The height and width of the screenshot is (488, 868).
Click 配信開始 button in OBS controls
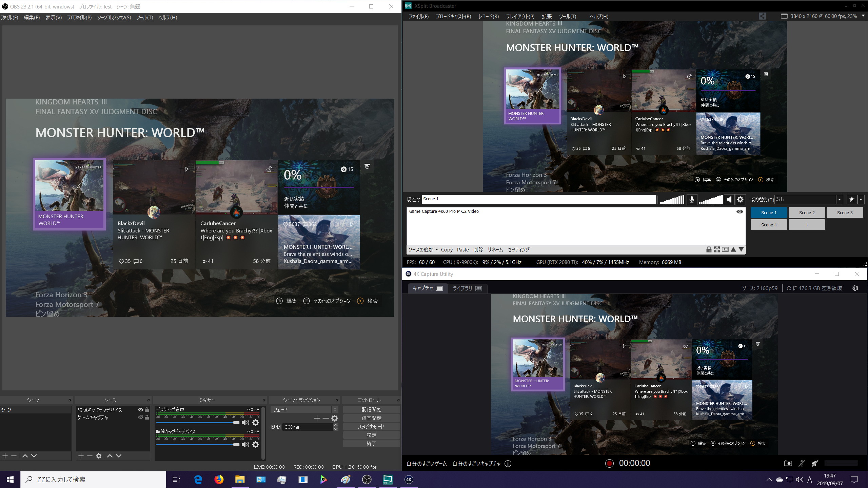(371, 410)
